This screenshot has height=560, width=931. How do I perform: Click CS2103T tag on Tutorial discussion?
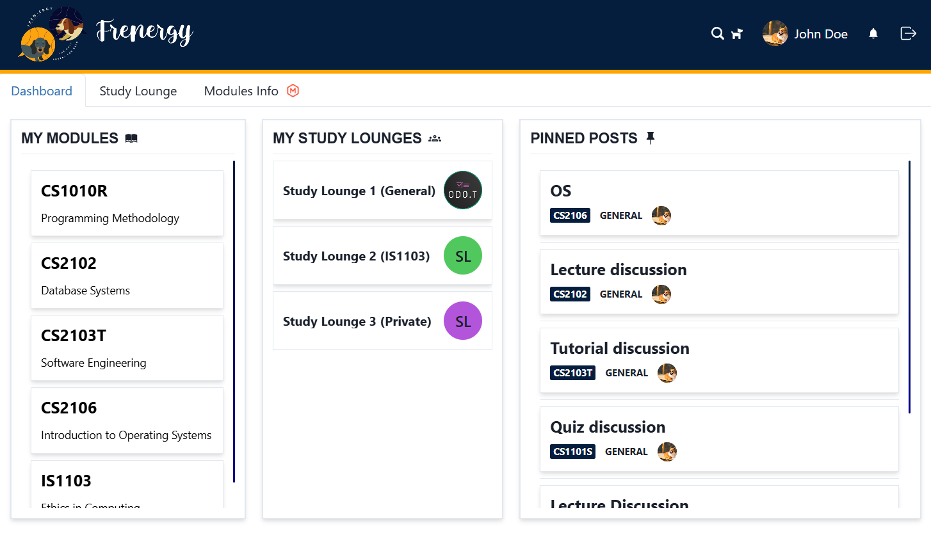572,373
